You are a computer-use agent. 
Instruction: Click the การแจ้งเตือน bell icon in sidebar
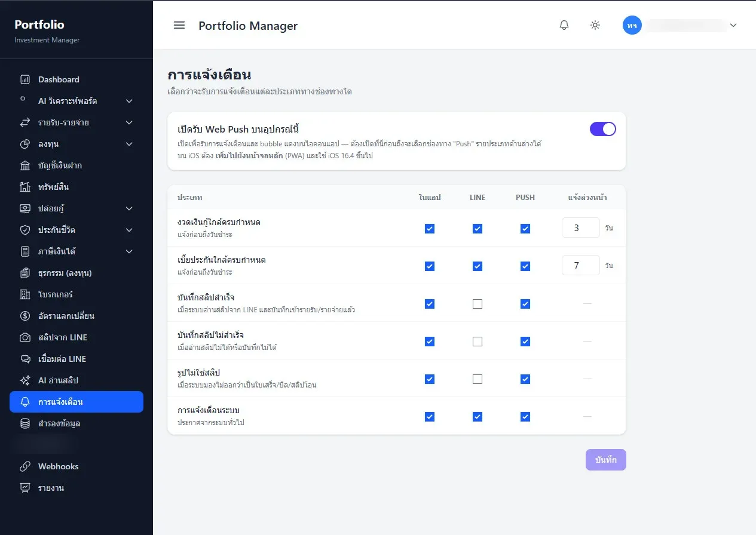click(25, 402)
